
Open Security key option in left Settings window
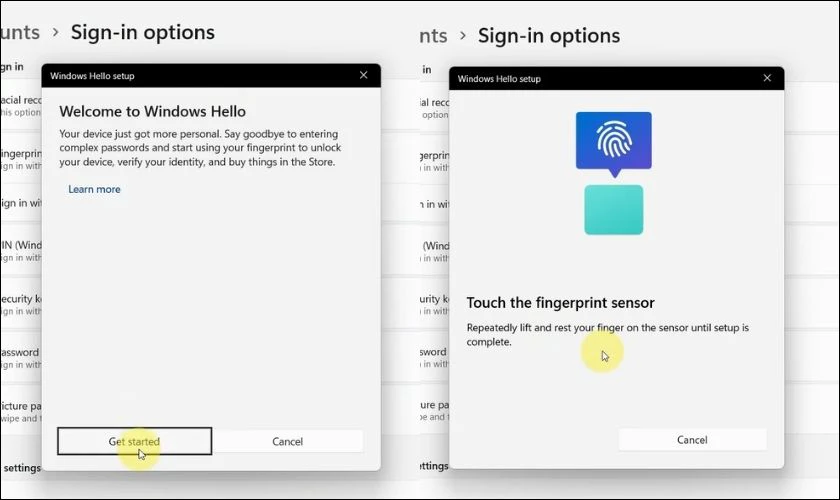click(x=21, y=304)
